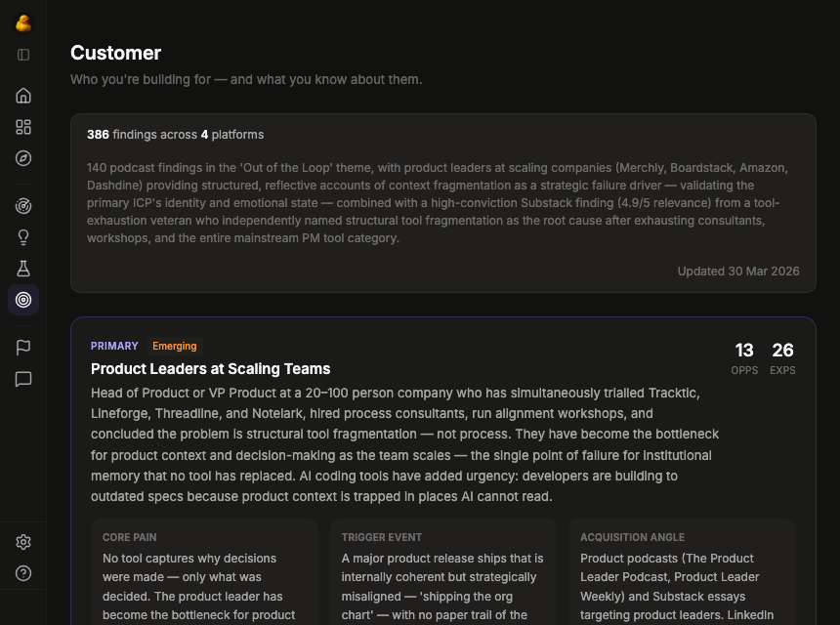
Task: Select the PRIMARY label on the persona card
Action: point(114,346)
